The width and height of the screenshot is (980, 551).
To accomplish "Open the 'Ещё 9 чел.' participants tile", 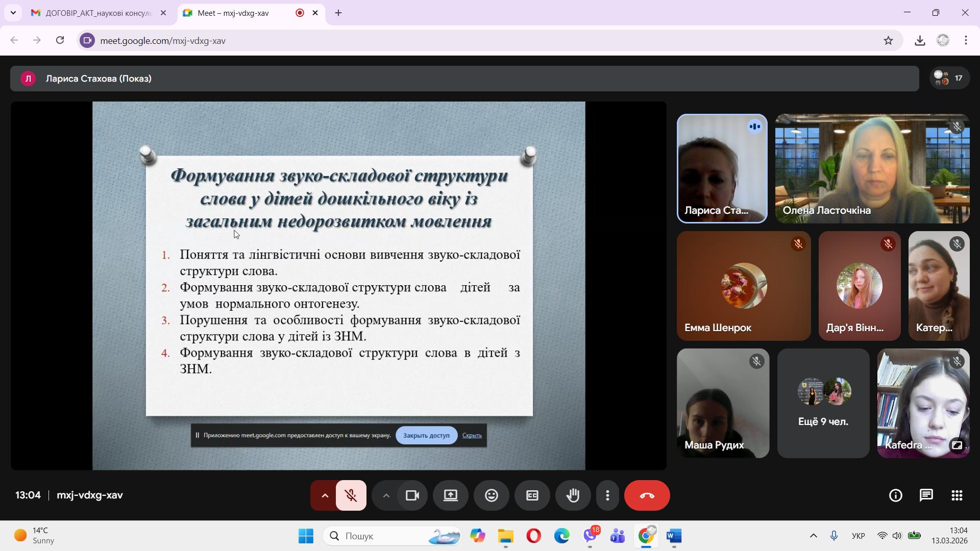I will click(823, 403).
